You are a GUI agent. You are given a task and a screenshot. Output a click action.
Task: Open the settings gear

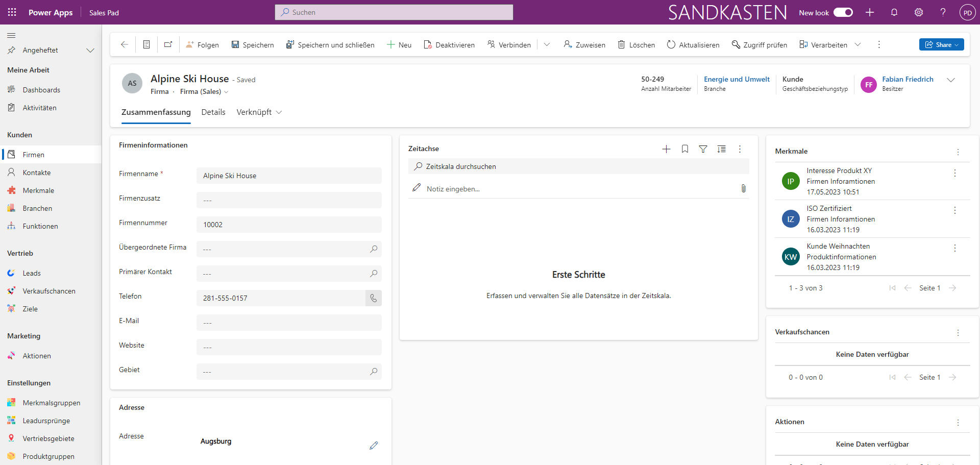tap(919, 12)
